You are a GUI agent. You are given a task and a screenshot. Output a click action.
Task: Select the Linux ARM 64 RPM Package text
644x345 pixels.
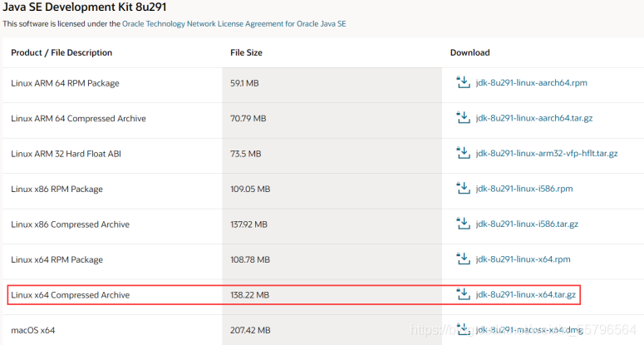click(x=65, y=83)
